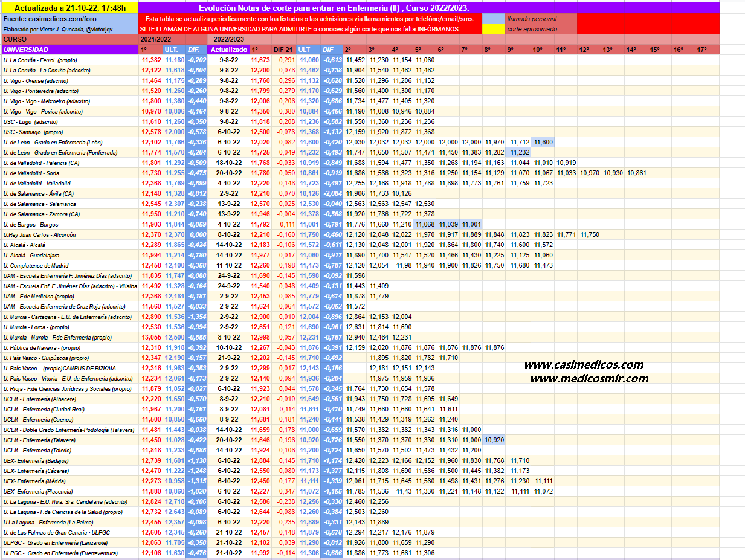Click the 13,055 value in Murcia - Murcia row
This screenshot has height=560, width=745.
151,337
